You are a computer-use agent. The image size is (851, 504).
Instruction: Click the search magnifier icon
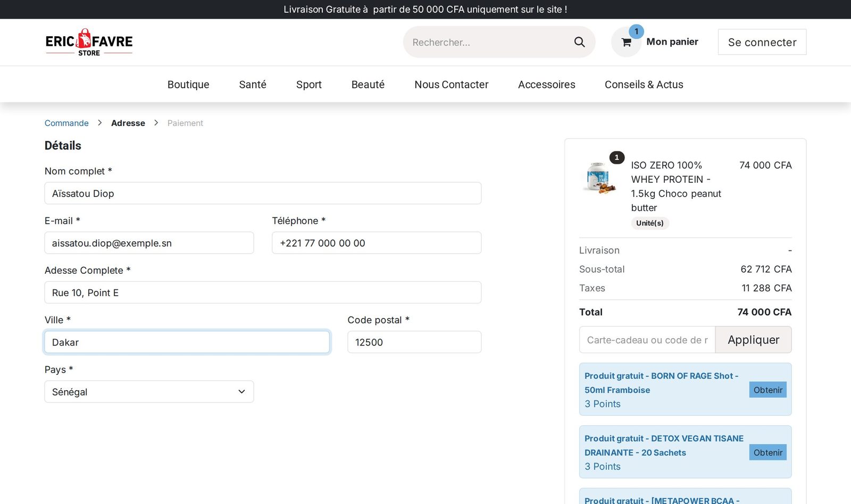[579, 42]
